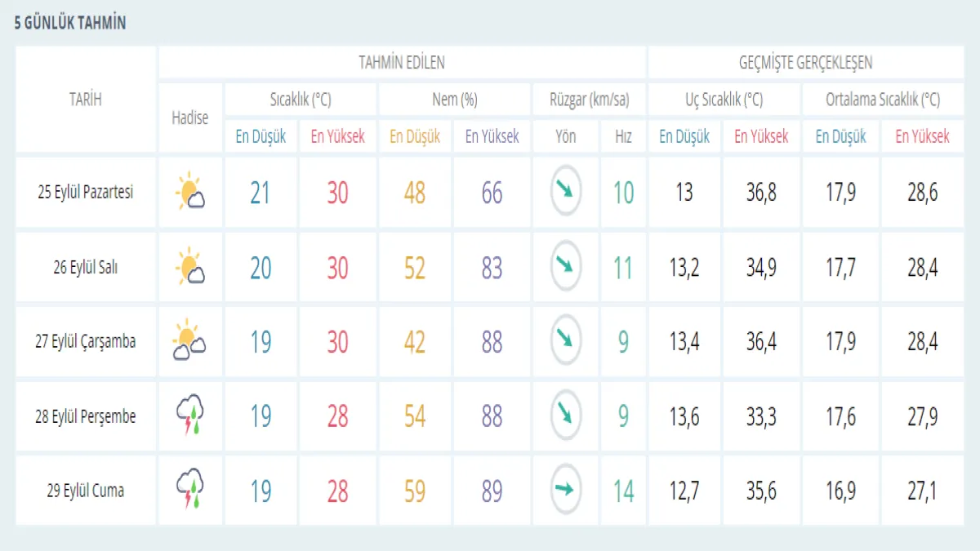Image resolution: width=980 pixels, height=551 pixels.
Task: Click the TAHMİN EDİLEN section header
Action: pos(402,63)
